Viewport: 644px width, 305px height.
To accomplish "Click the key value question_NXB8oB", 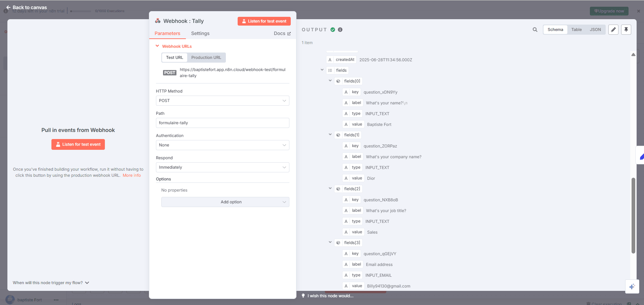I will pos(380,200).
